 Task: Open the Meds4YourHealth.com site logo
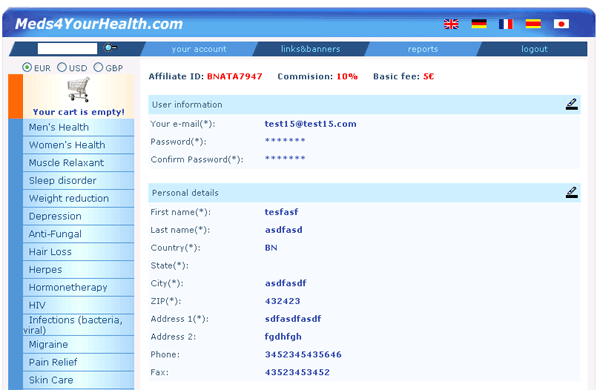[x=99, y=24]
